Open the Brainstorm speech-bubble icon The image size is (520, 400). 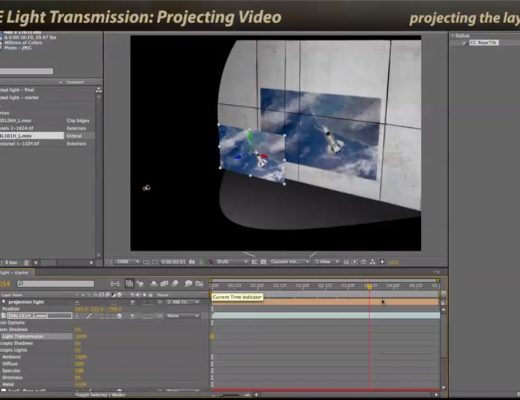pos(188,284)
